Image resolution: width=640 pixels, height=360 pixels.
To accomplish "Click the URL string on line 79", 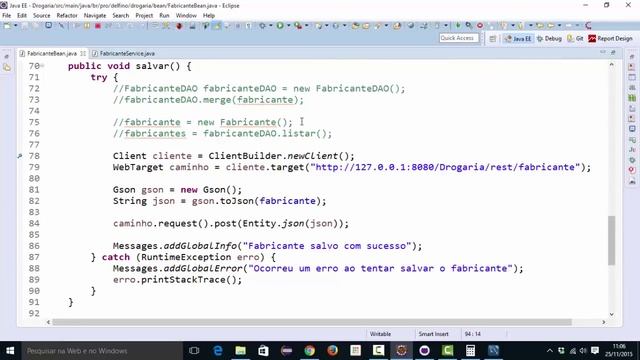I will 445,167.
